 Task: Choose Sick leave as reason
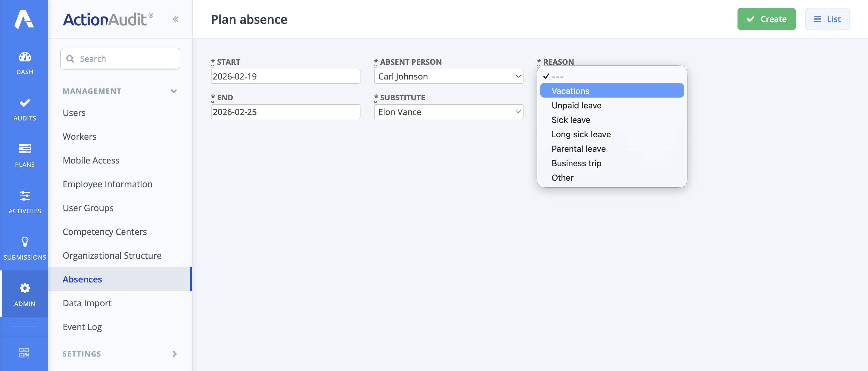pos(571,120)
